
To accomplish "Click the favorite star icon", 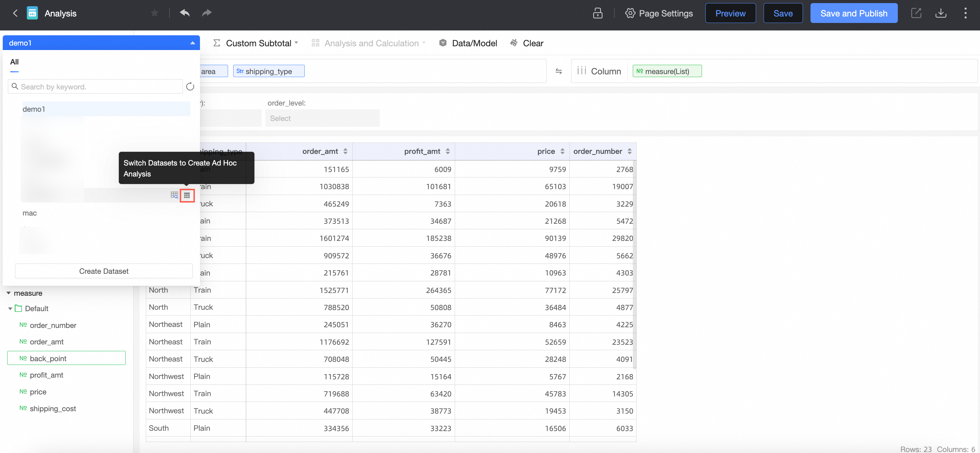I will 154,13.
